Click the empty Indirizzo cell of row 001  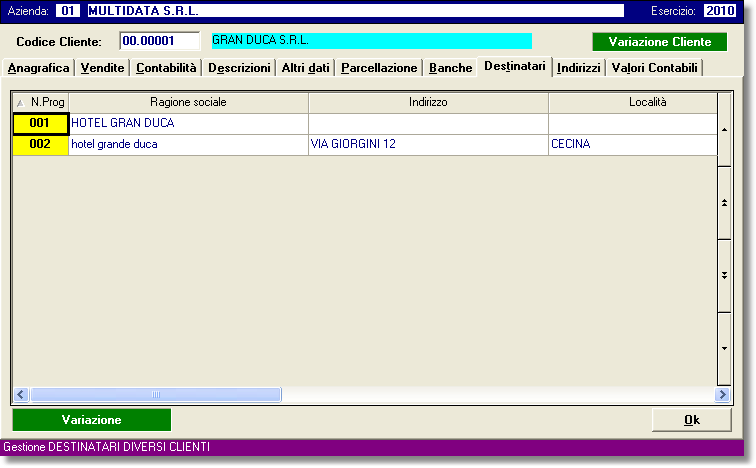point(428,123)
